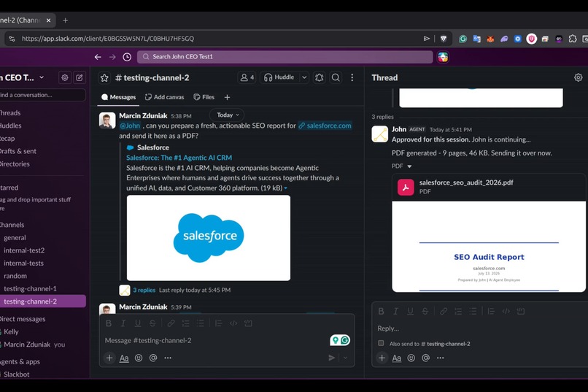Attach a file with thread composer plus
The height and width of the screenshot is (392, 588).
coord(382,358)
